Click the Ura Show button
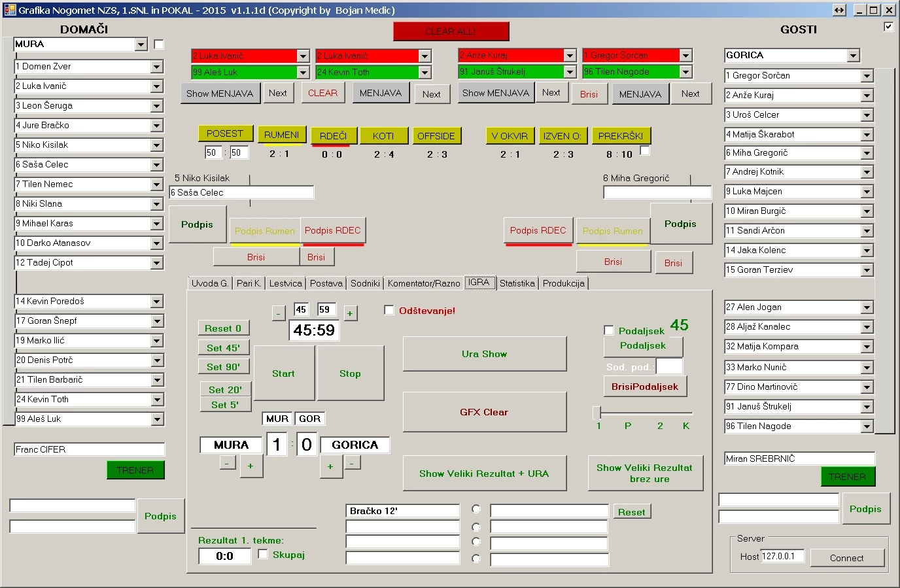900x588 pixels. pyautogui.click(x=485, y=354)
